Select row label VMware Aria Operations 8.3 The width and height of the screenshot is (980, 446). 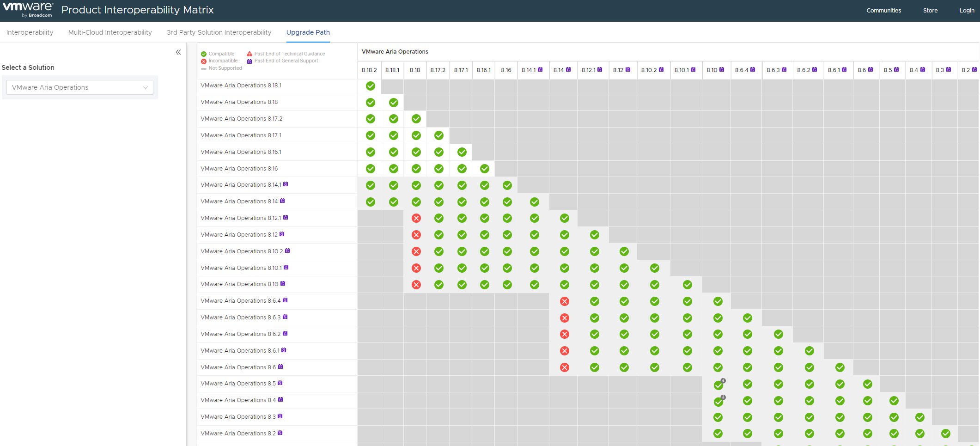238,417
